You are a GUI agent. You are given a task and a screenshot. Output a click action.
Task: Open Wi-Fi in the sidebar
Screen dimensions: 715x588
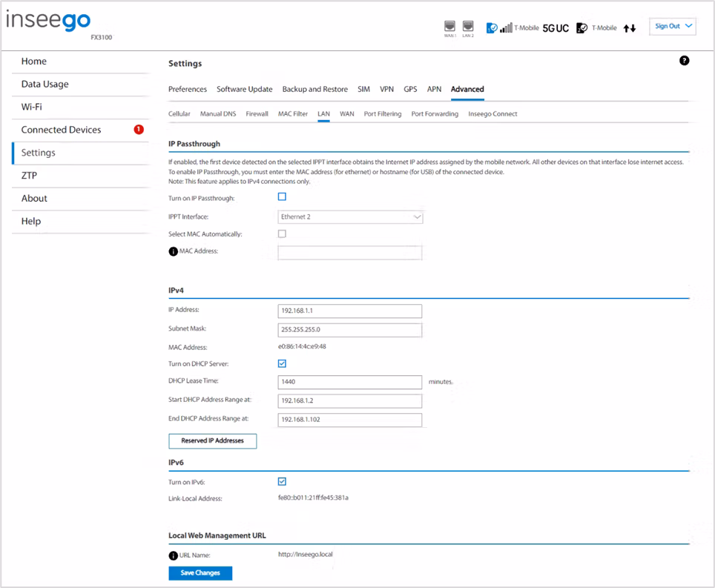(31, 107)
